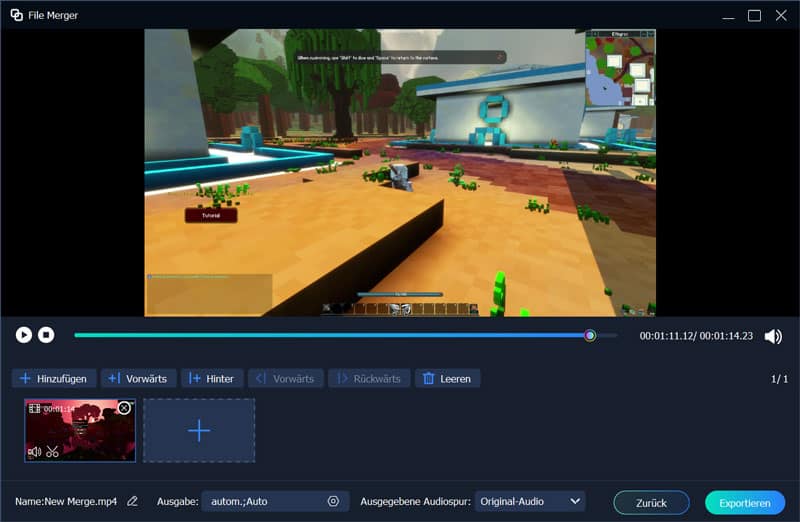Click the empty add-clip plus tile
Viewport: 800px width, 522px height.
coord(199,430)
